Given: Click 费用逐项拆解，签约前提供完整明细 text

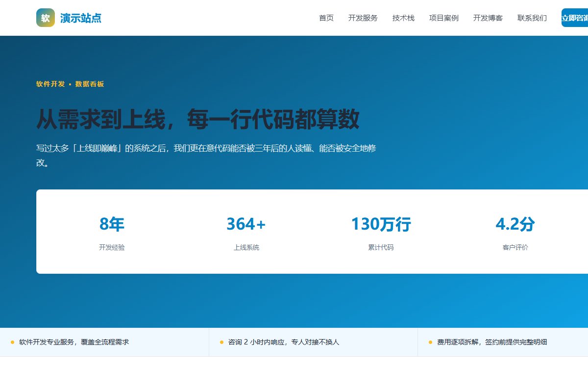Looking at the screenshot, I should pyautogui.click(x=492, y=342).
